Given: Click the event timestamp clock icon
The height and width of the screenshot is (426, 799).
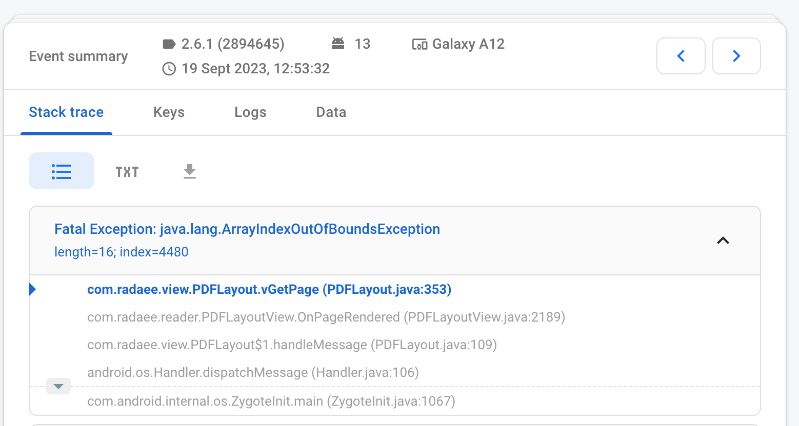Looking at the screenshot, I should click(x=169, y=69).
